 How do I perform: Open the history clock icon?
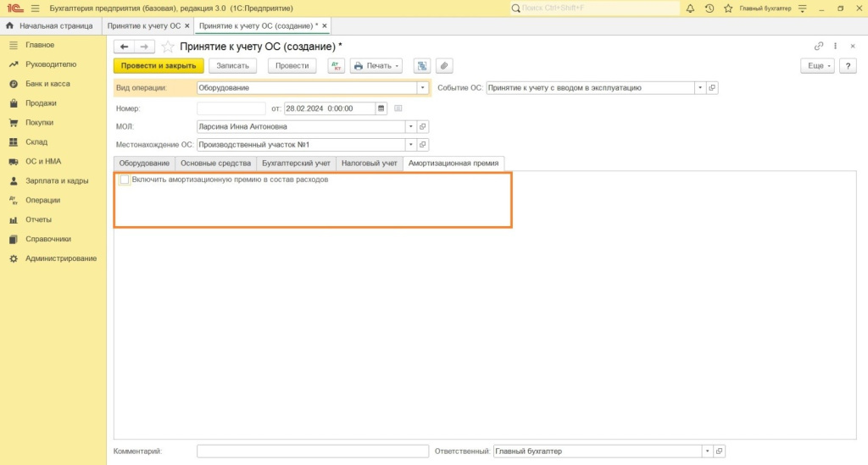tap(709, 8)
